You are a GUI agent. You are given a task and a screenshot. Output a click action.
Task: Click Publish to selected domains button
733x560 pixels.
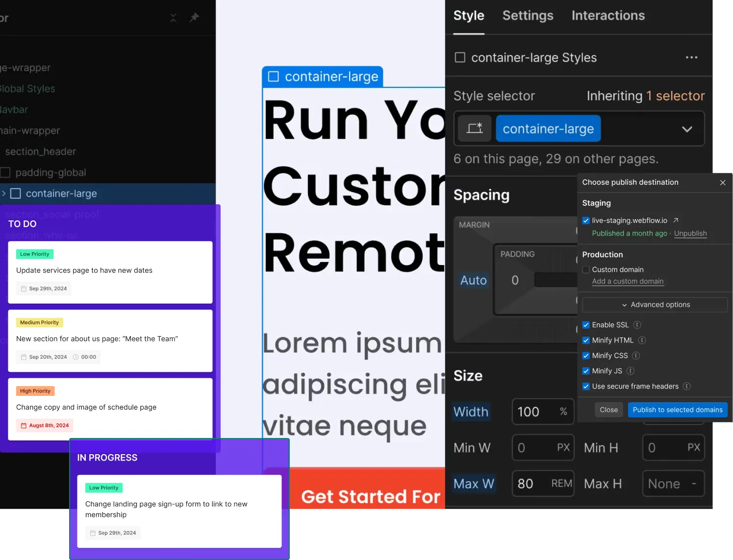pos(678,410)
